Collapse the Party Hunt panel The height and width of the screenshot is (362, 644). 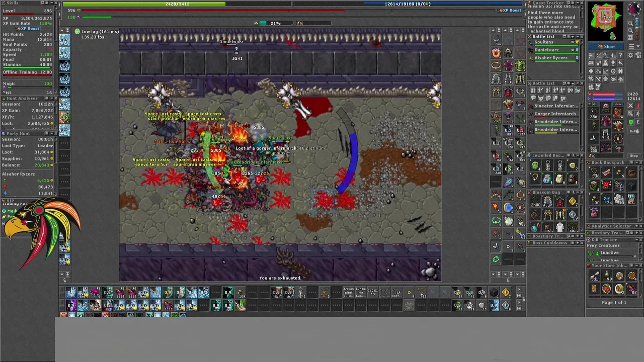51,134
